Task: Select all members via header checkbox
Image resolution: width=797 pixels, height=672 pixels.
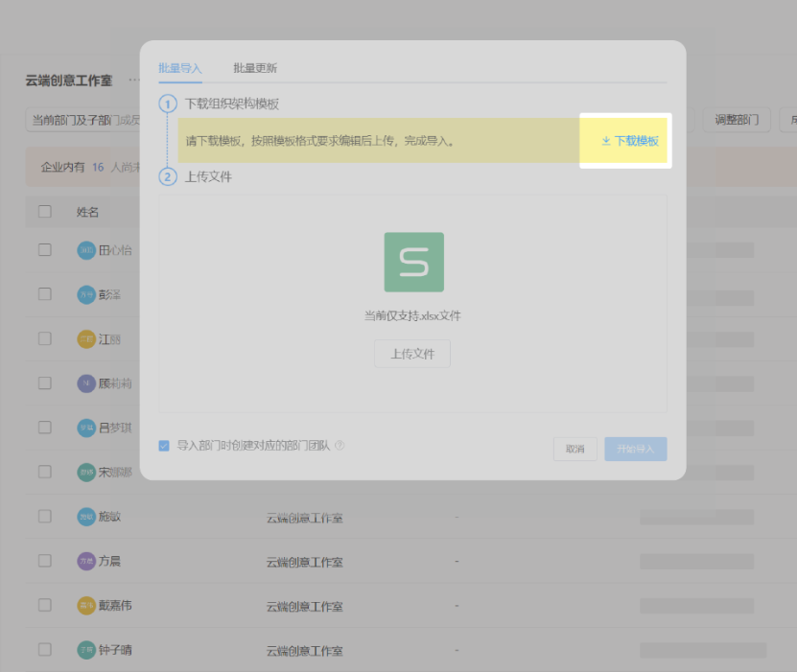Action: click(44, 212)
